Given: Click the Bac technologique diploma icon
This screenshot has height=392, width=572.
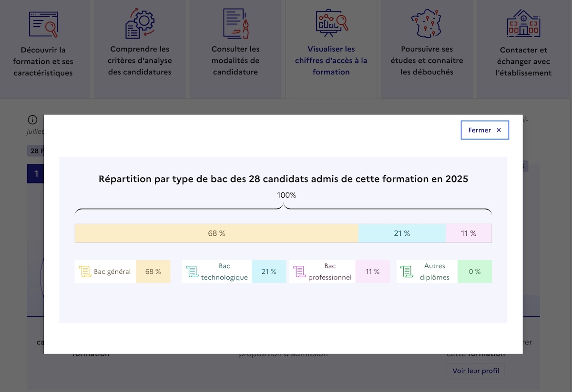Looking at the screenshot, I should (193, 271).
